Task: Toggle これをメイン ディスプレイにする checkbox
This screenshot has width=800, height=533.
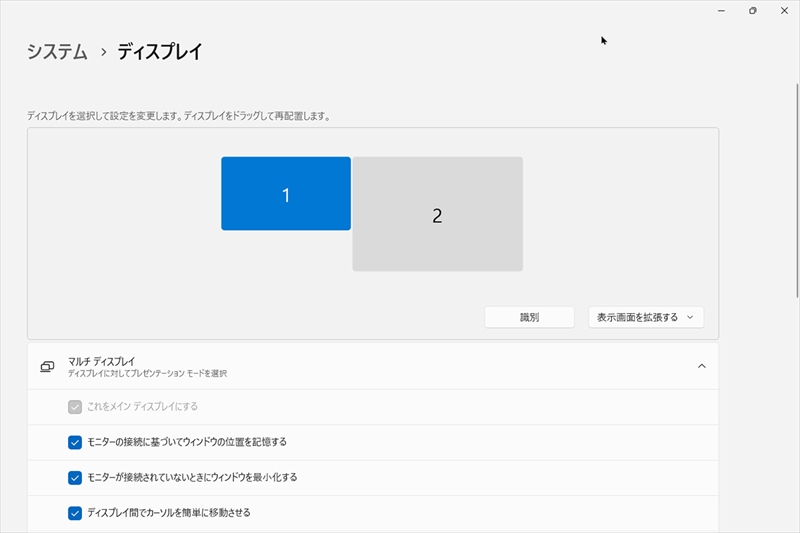Action: (75, 407)
